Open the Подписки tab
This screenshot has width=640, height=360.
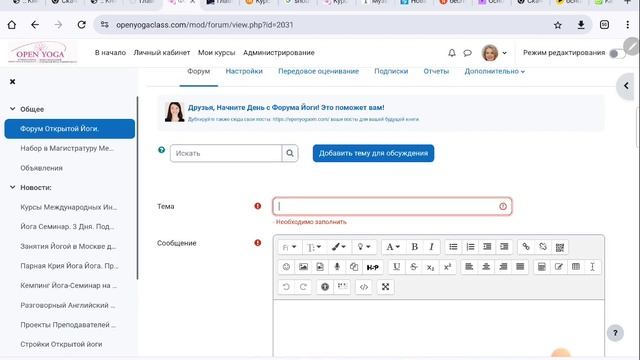click(x=391, y=71)
